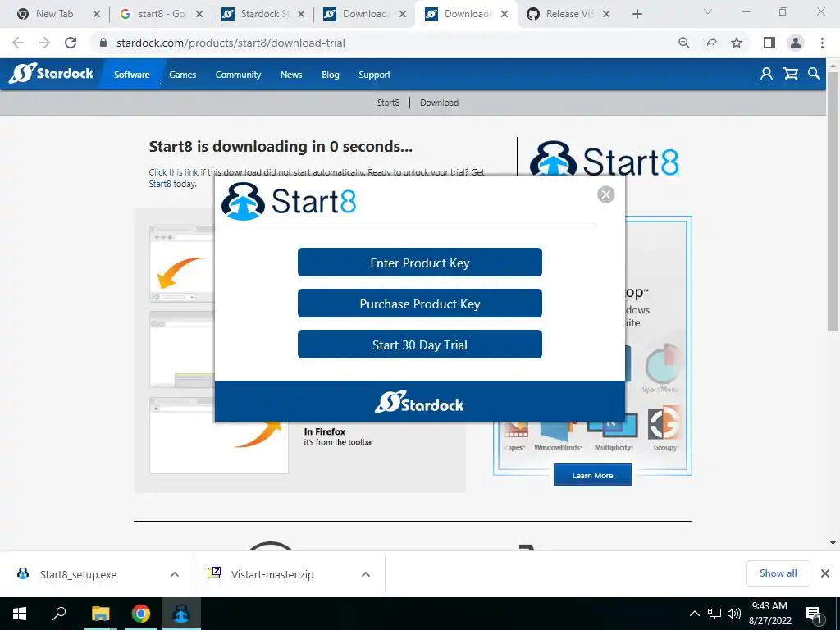Image resolution: width=840 pixels, height=630 pixels.
Task: Close the Start8 dialog with X icon
Action: point(606,194)
